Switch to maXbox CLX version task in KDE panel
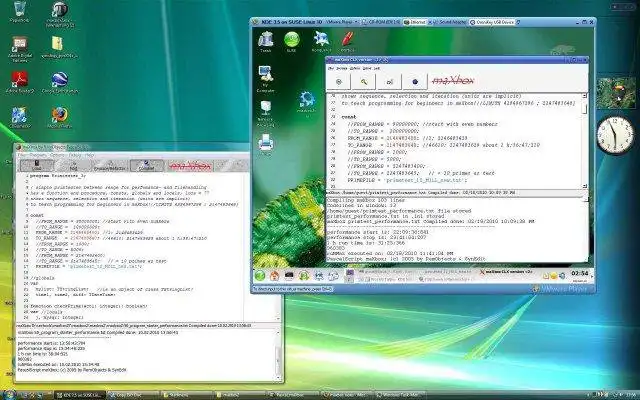This screenshot has width=640, height=400. point(507,272)
